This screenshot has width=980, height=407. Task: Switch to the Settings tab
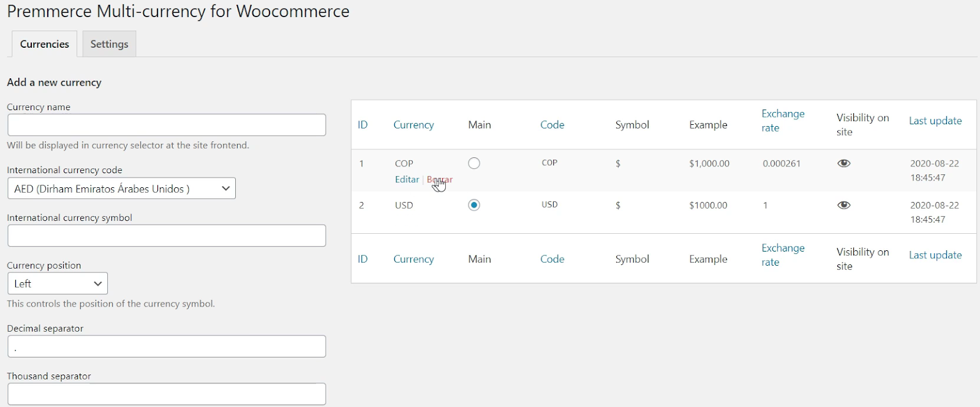pyautogui.click(x=109, y=44)
